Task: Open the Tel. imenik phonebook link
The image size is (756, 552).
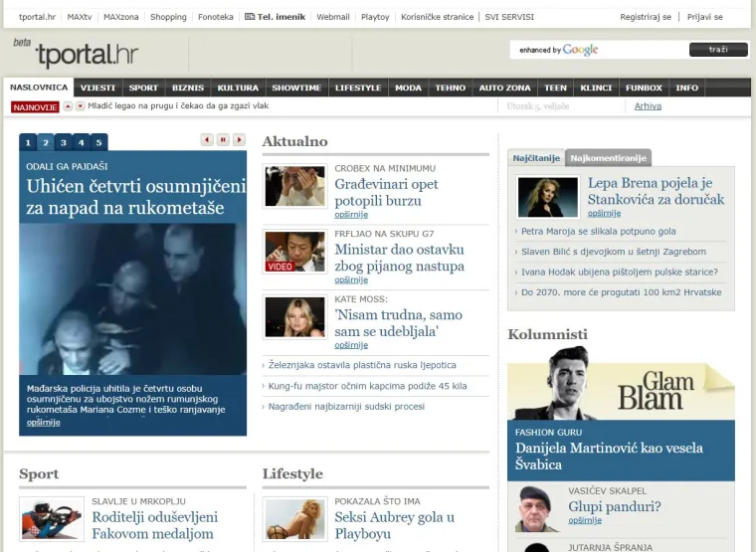Action: point(277,17)
